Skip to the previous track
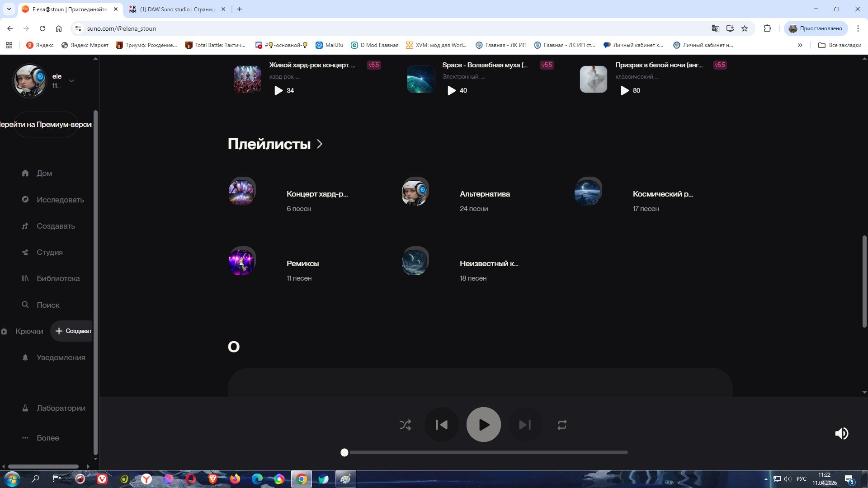868x488 pixels. 442,425
